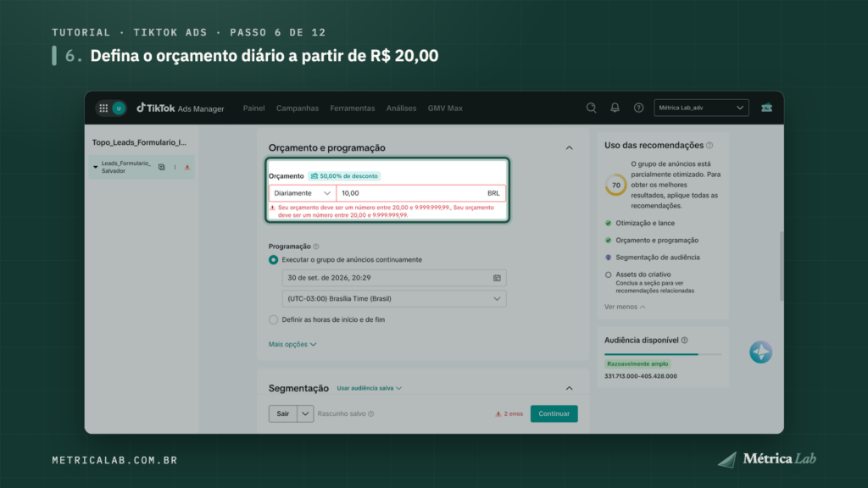Open notifications bell icon

[615, 108]
